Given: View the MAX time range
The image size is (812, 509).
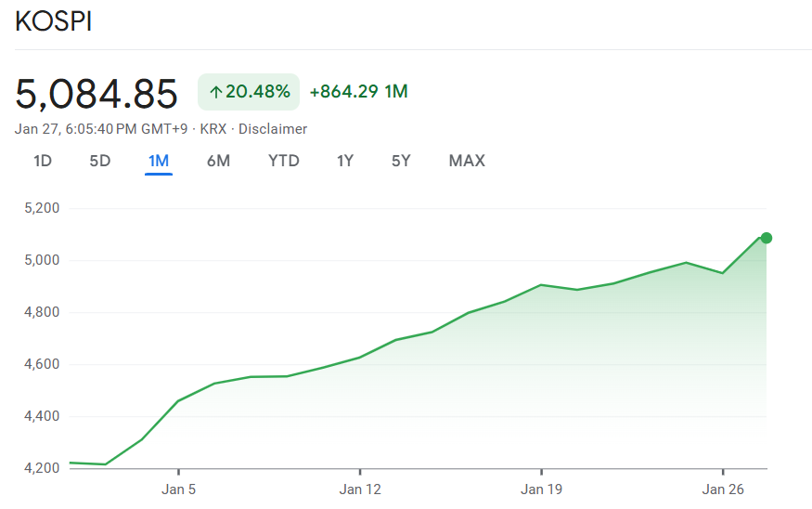Looking at the screenshot, I should tap(467, 161).
